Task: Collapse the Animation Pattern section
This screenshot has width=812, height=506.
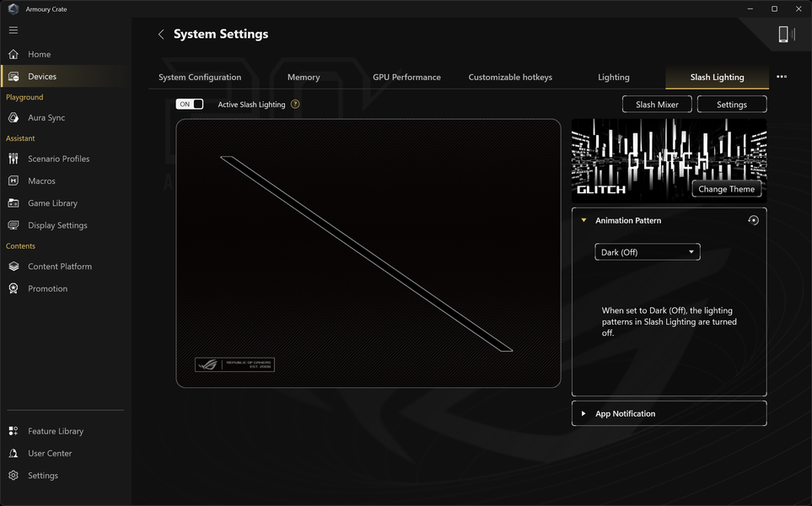Action: [583, 220]
